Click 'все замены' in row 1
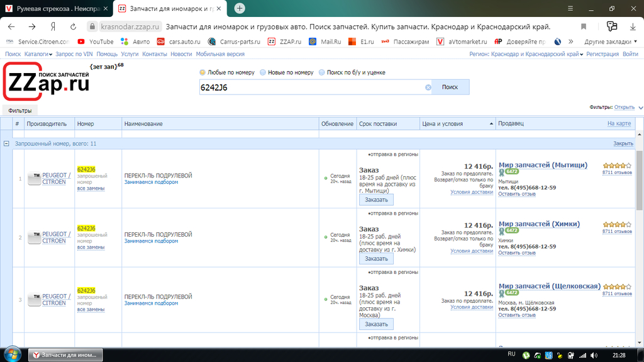 click(91, 188)
